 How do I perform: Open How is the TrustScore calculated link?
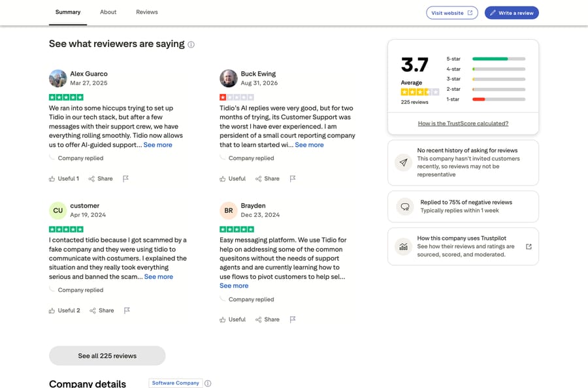tap(463, 123)
